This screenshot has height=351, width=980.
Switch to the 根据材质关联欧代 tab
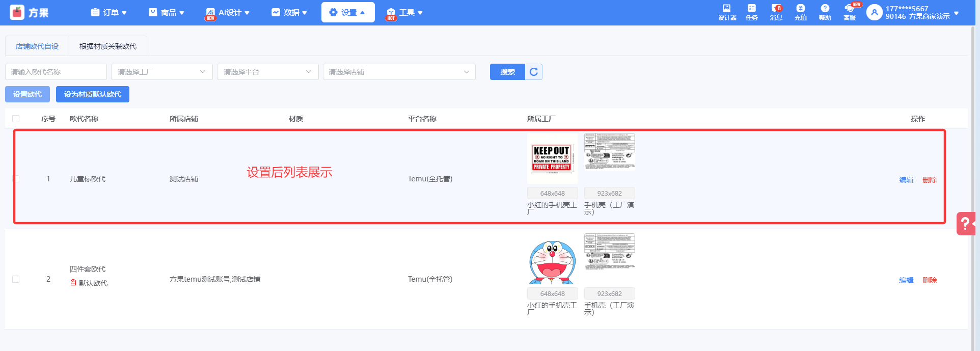coord(108,46)
